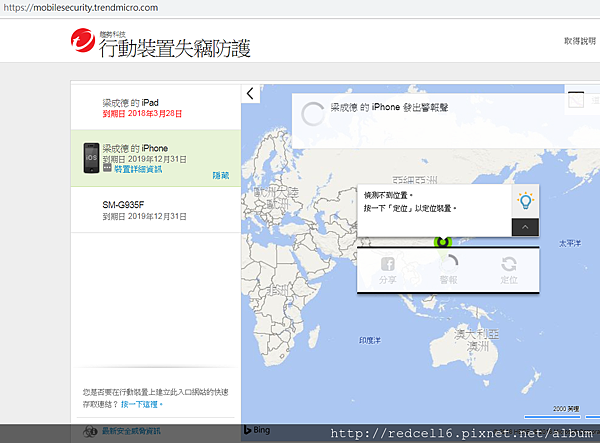This screenshot has height=443, width=600.
Task: Click 隱藏 to hide iPhone details
Action: [x=221, y=175]
